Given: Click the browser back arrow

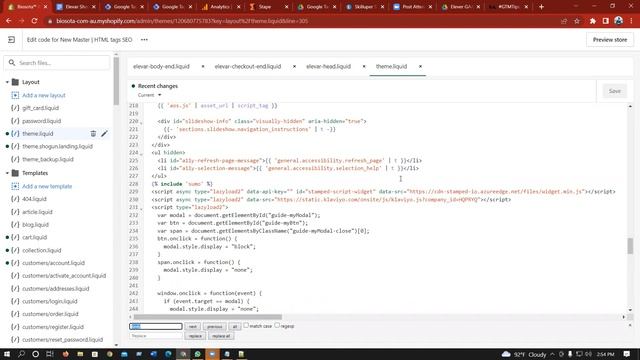Looking at the screenshot, I should tap(9, 21).
